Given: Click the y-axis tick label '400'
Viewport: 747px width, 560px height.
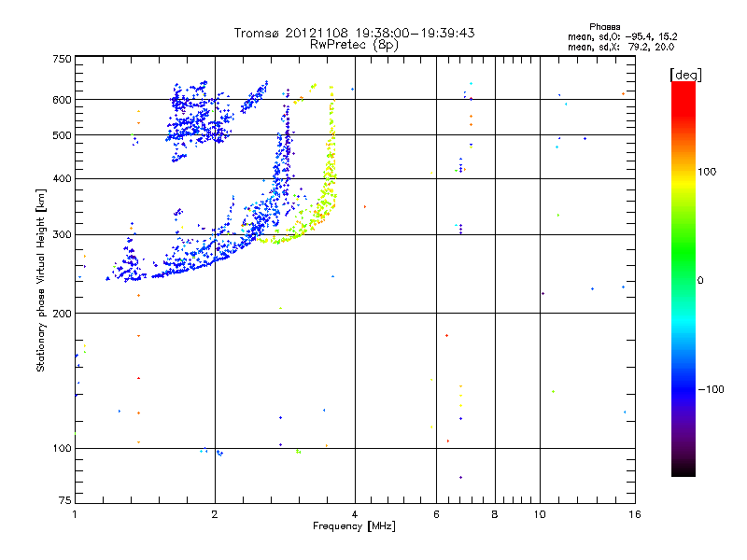Looking at the screenshot, I should pyautogui.click(x=62, y=178).
